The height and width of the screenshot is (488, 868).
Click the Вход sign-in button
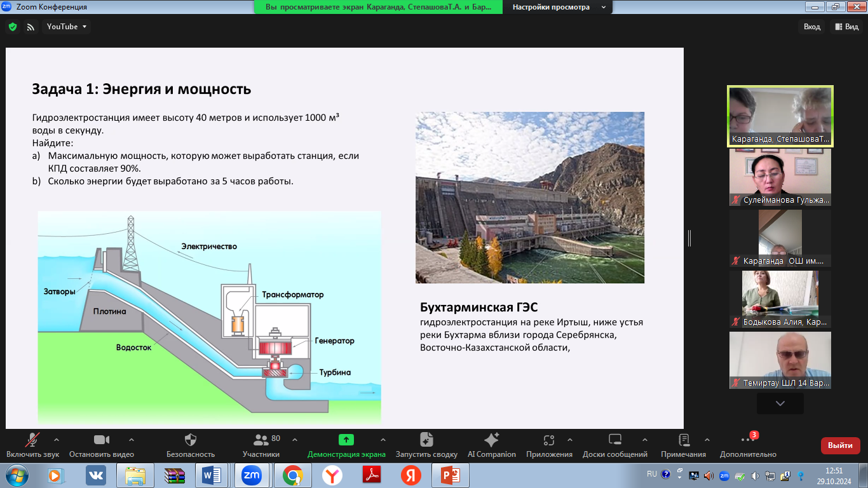pos(812,27)
